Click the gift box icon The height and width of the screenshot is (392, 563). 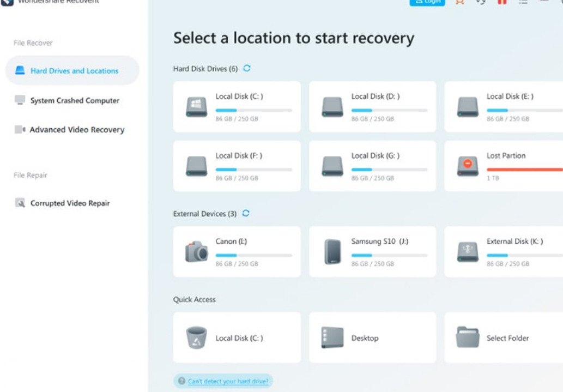click(502, 2)
